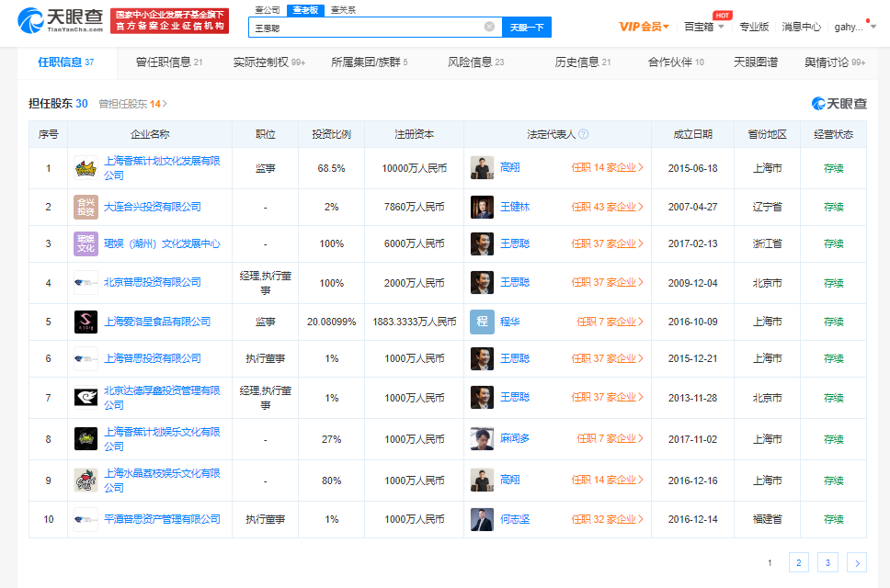Open the 上海爱洛星食品 logo thumbnail

coord(86,322)
